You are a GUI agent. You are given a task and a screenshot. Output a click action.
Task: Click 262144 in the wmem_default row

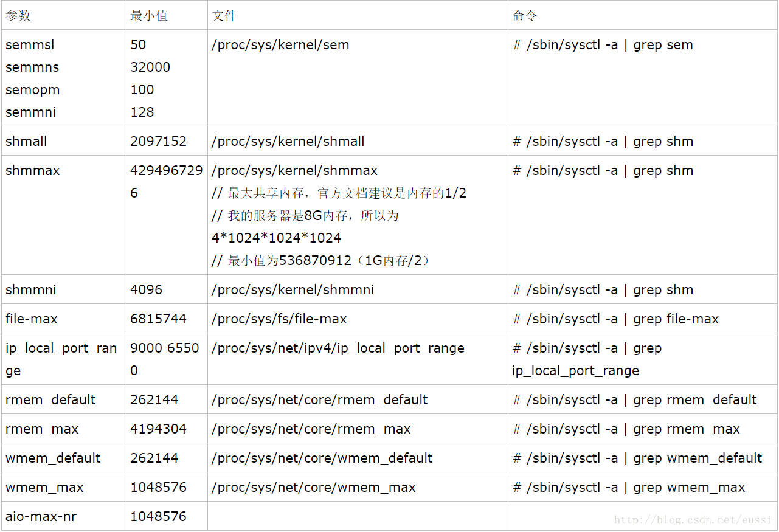154,458
